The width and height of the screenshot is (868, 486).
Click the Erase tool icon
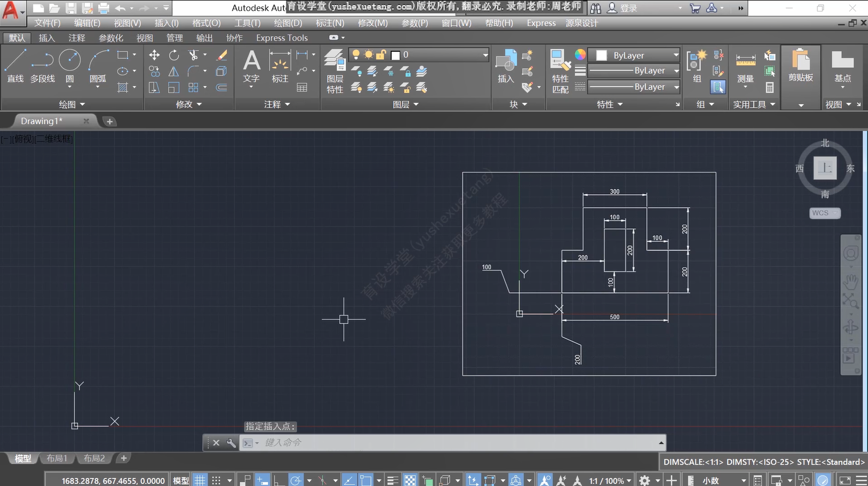click(x=222, y=55)
